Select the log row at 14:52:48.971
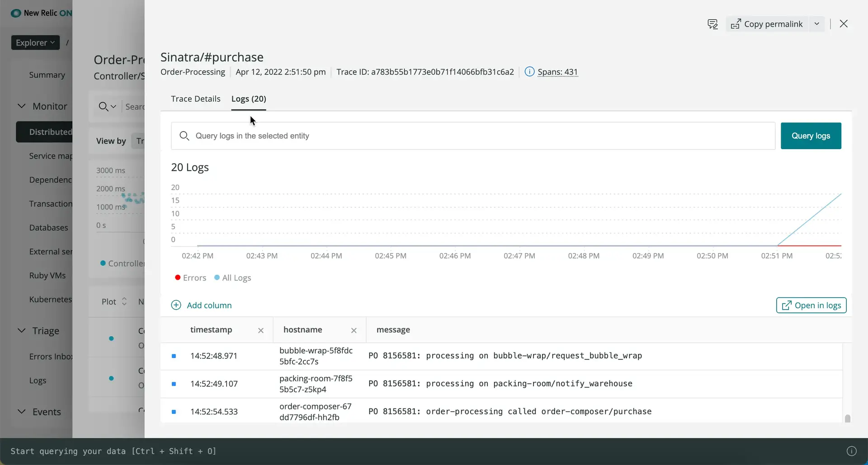Image resolution: width=868 pixels, height=465 pixels. pos(501,356)
